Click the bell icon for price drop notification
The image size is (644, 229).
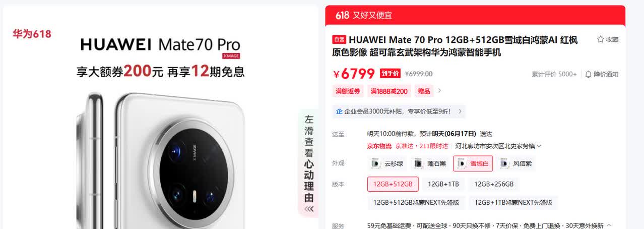588,74
